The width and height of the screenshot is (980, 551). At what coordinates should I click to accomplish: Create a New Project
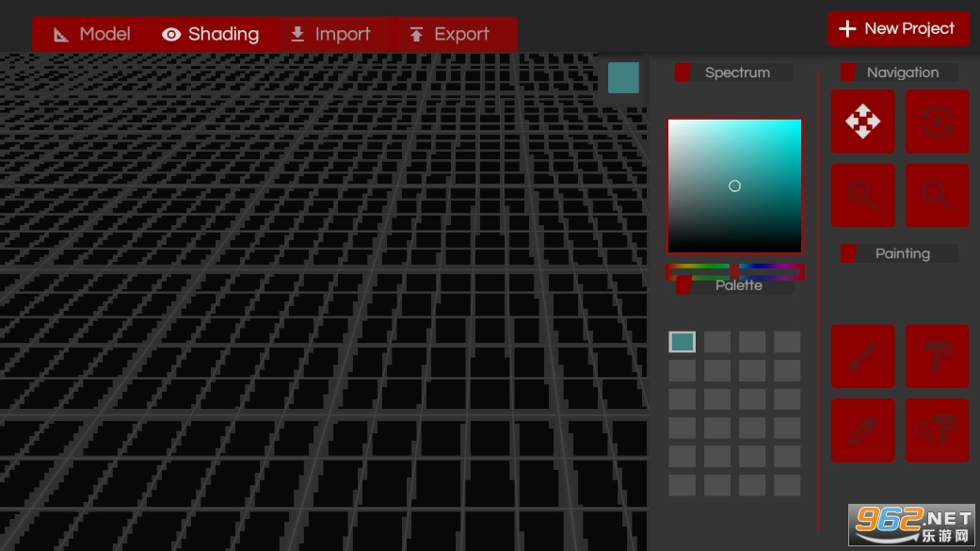coord(898,29)
